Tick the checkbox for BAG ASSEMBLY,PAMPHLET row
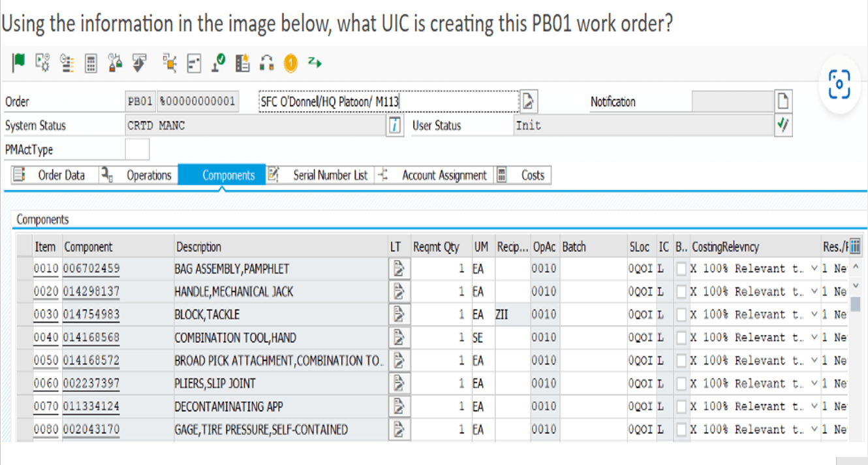The image size is (868, 465). [x=681, y=268]
